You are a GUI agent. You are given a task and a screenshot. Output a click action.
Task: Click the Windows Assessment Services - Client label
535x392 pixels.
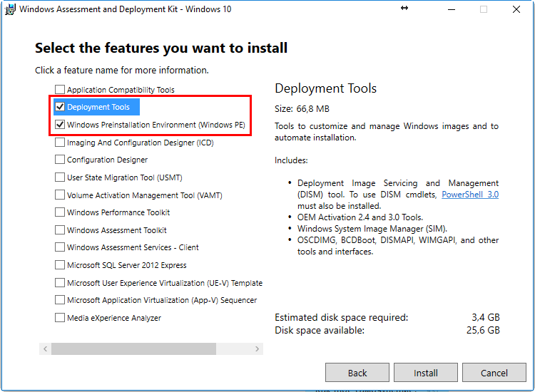[x=133, y=248]
